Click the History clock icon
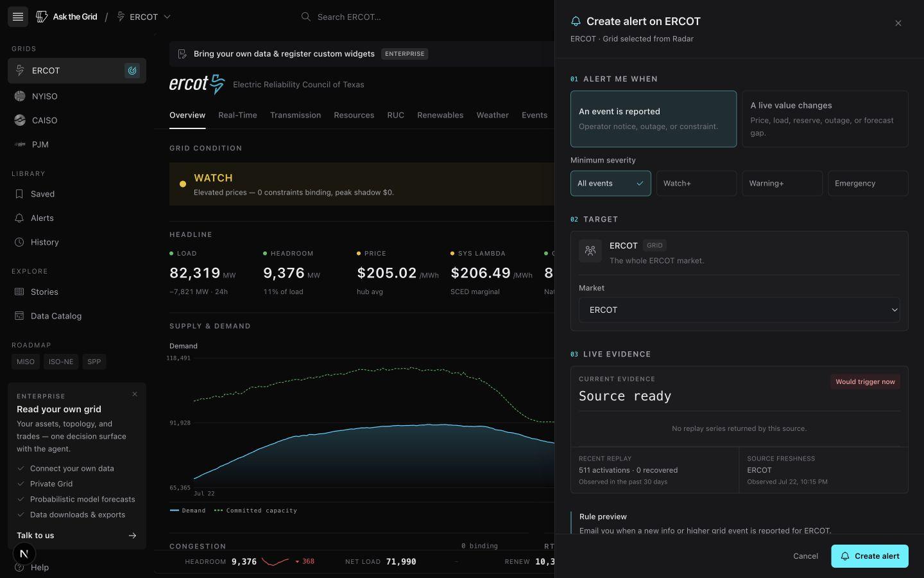Image resolution: width=924 pixels, height=578 pixels. (x=19, y=242)
